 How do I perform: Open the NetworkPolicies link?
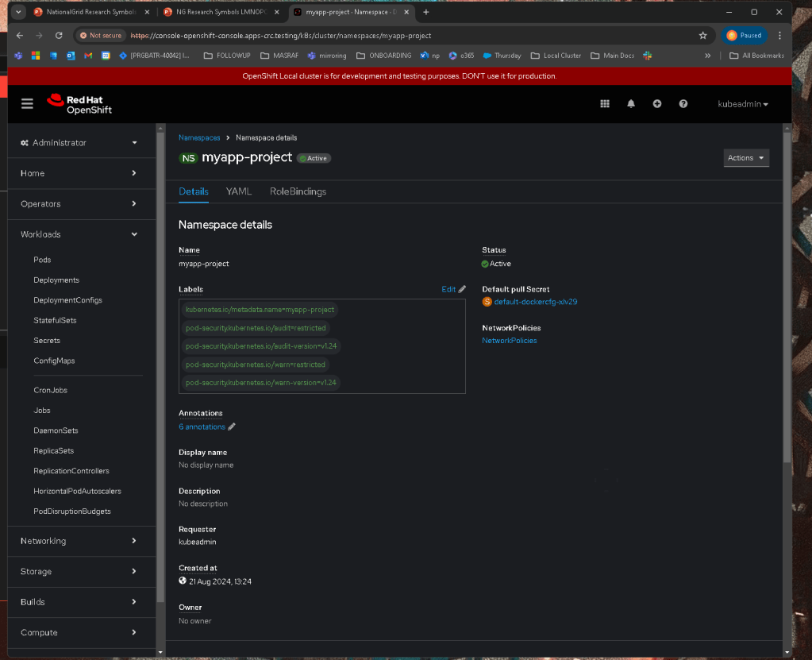pos(509,341)
